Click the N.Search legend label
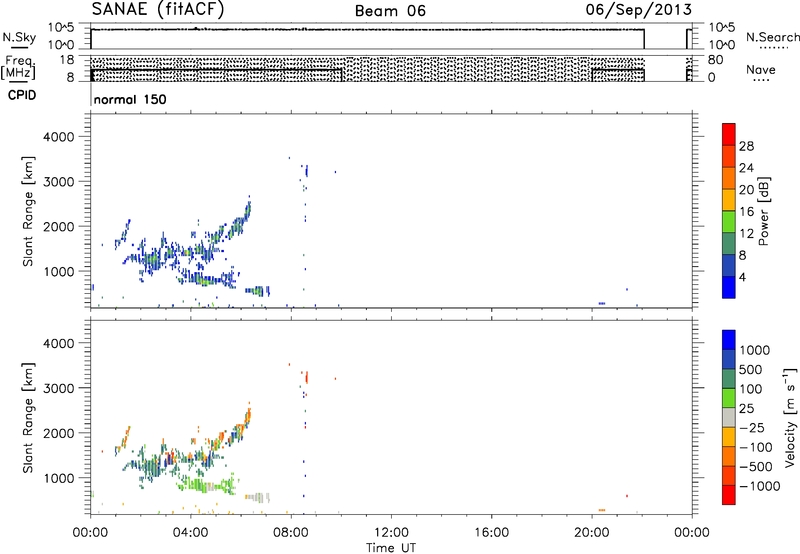800x554 pixels. (x=772, y=37)
